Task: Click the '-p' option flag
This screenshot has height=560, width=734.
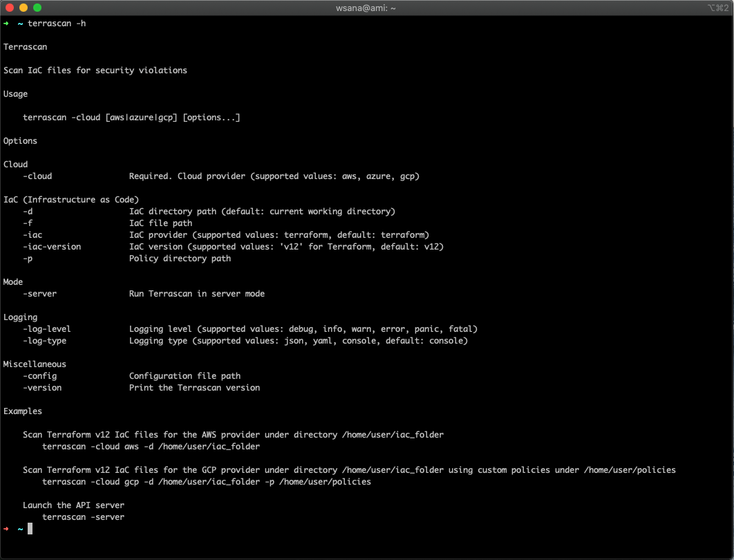Action: 28,259
